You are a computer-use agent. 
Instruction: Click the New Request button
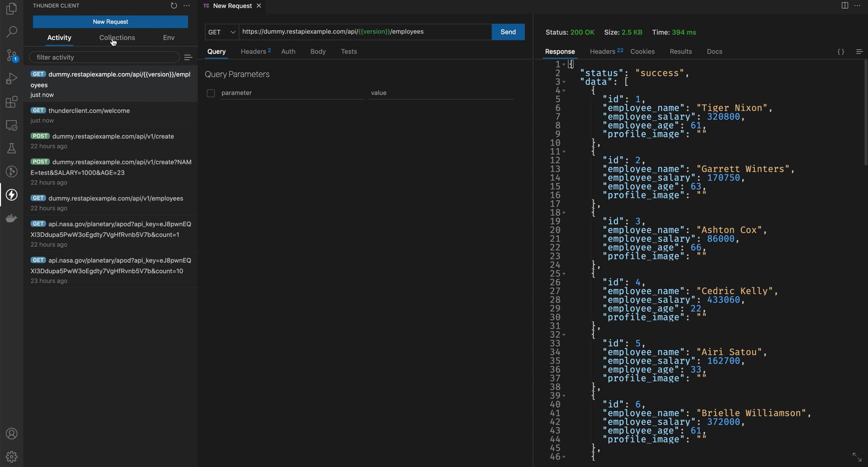(110, 22)
